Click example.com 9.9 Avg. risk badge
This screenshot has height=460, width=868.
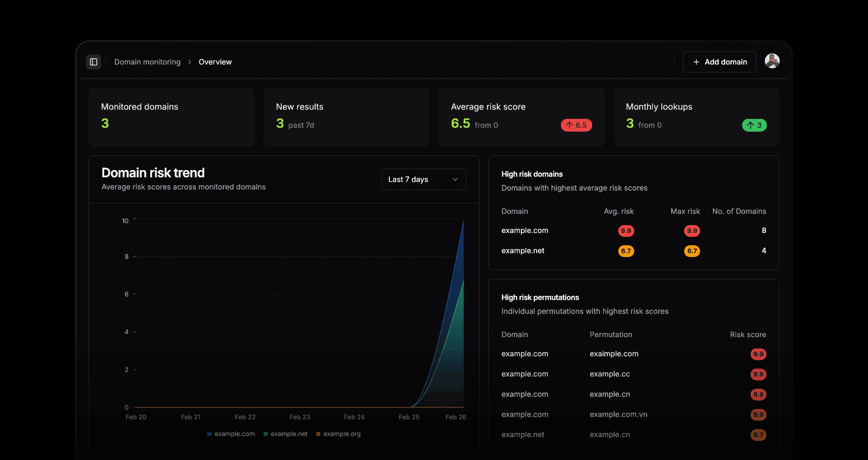click(625, 231)
